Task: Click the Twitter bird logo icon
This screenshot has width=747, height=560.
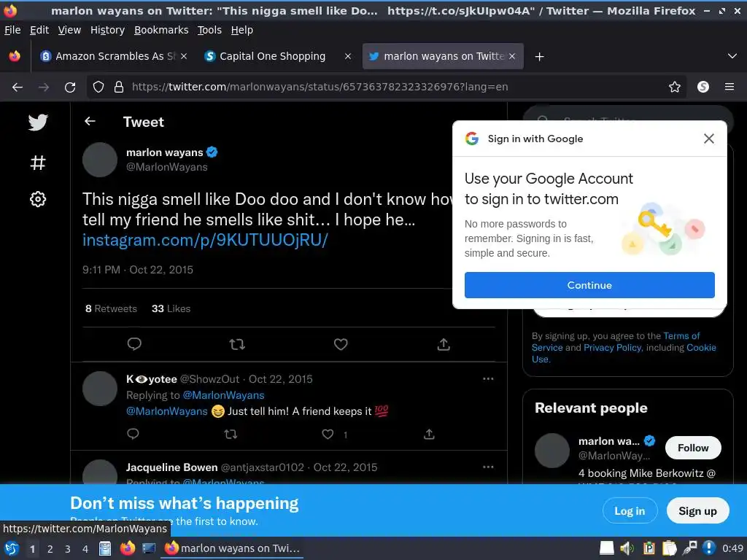Action: click(38, 122)
